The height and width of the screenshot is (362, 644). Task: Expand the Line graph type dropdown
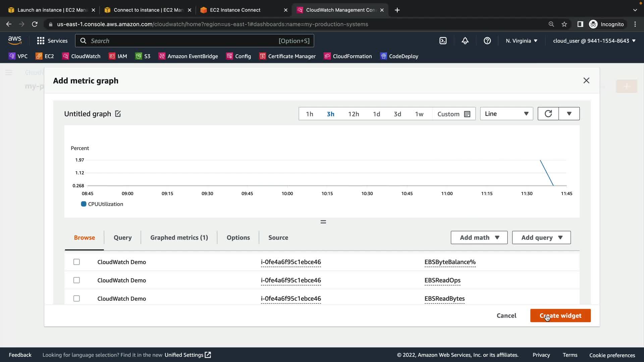pyautogui.click(x=506, y=114)
